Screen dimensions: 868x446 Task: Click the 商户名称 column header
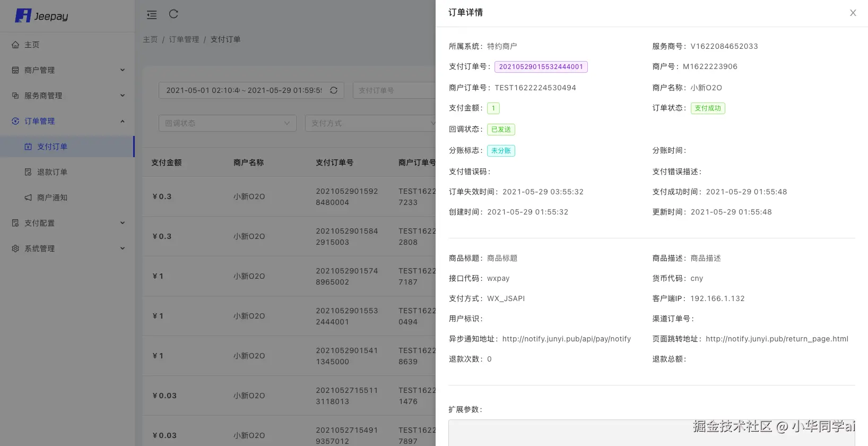coord(248,162)
